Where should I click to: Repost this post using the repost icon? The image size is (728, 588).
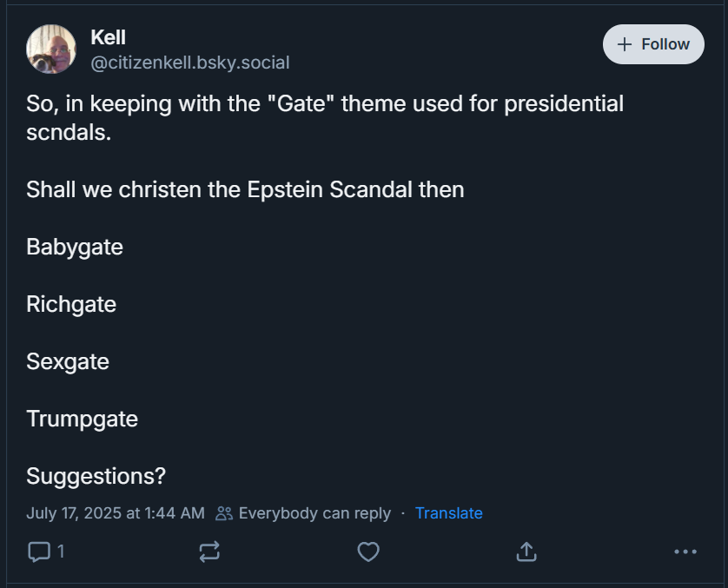pos(209,551)
